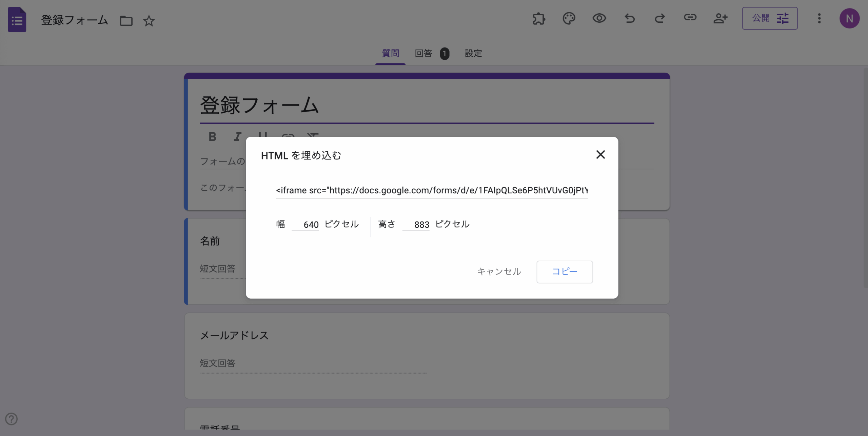Move form to folder icon

pyautogui.click(x=126, y=21)
